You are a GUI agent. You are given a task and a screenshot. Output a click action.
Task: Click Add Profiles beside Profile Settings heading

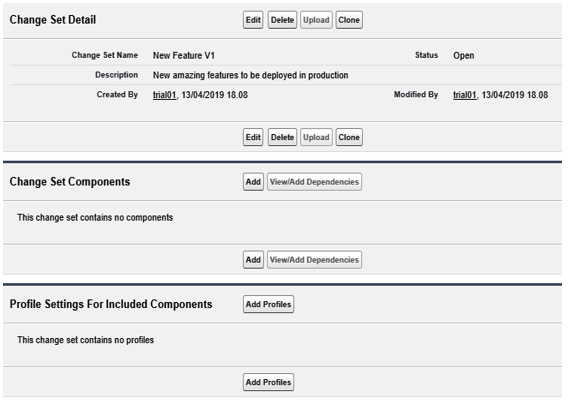[268, 304]
